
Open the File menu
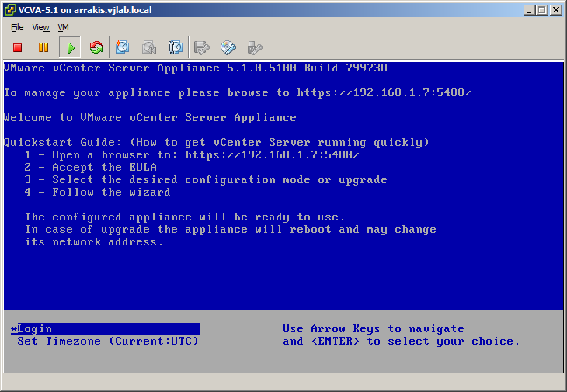[17, 27]
